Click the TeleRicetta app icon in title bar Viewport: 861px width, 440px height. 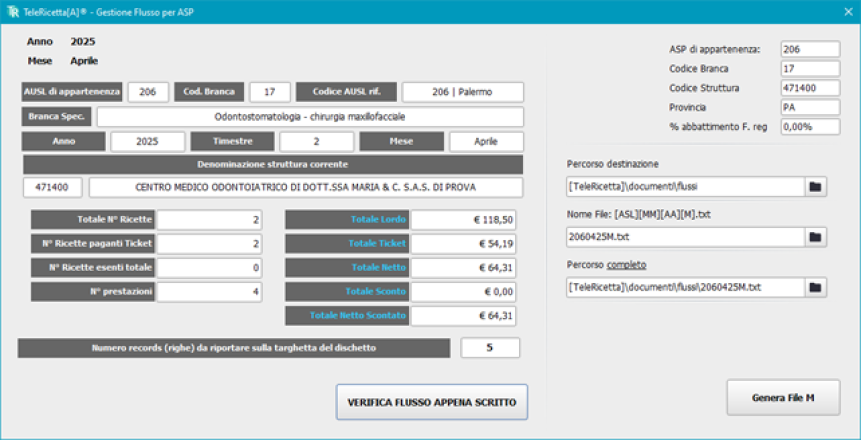[x=12, y=10]
